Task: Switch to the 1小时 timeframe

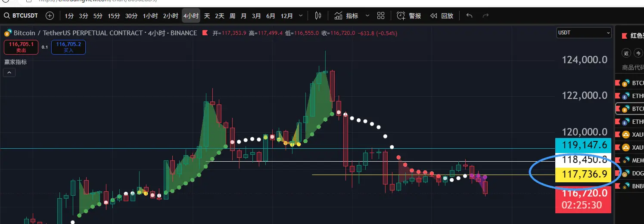Action: click(x=150, y=16)
